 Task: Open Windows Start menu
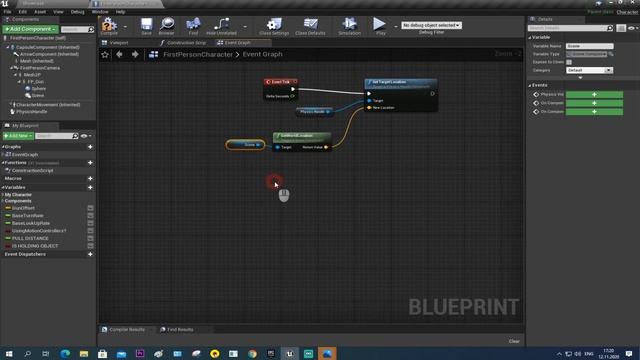[x=9, y=353]
